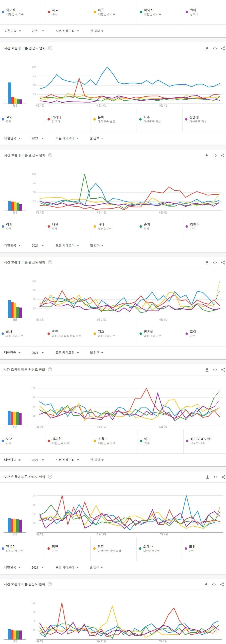Screen dimensions: 226x644
Task: Open help tooltip on the 로제 comparison chart title
Action: (x=50, y=155)
